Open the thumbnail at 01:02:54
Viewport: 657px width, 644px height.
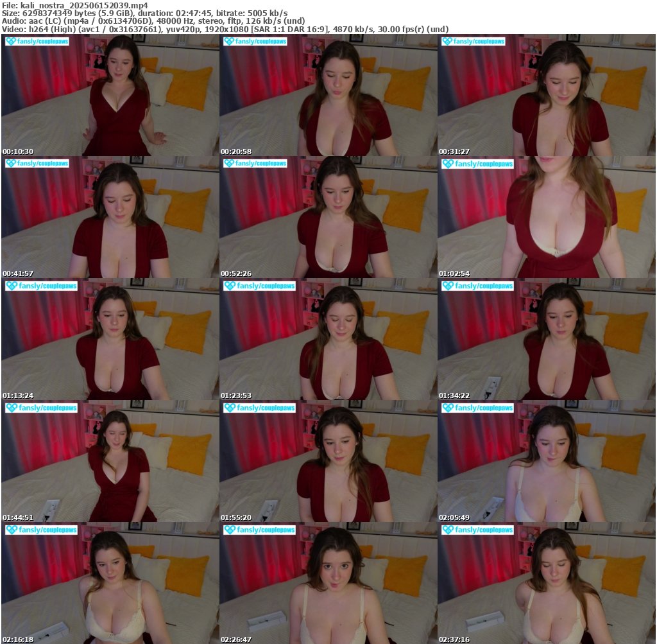(546, 217)
